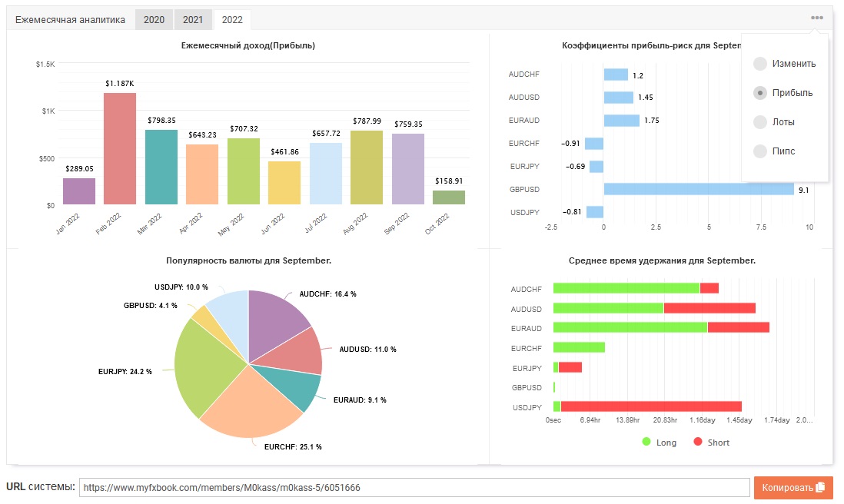Click the Feb 2022 profit bar

click(x=120, y=148)
